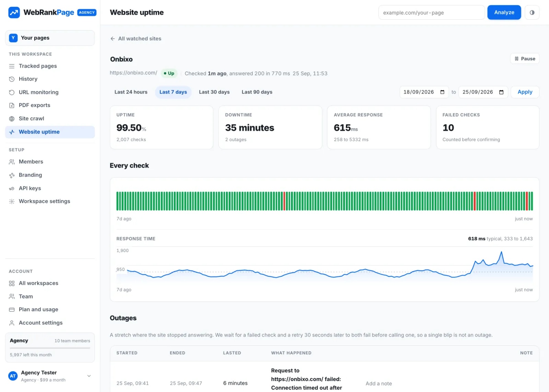The width and height of the screenshot is (549, 392).
Task: Select the Last 7 days range
Action: [x=173, y=92]
